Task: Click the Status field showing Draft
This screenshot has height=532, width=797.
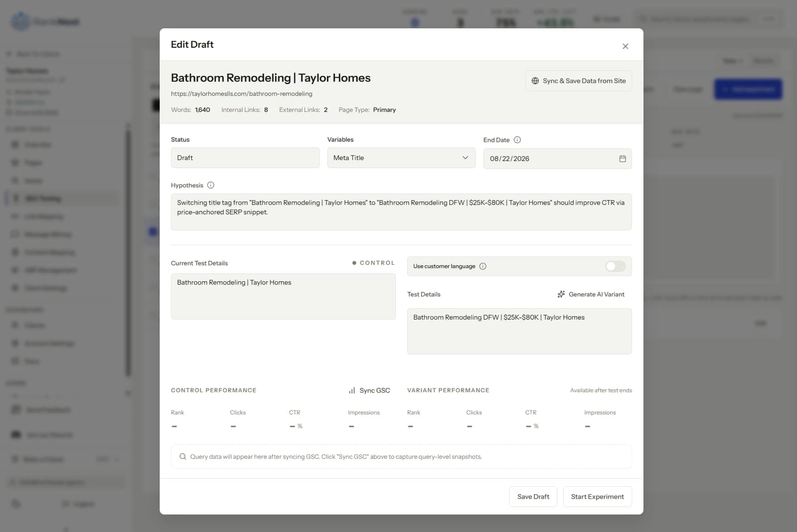Action: click(245, 158)
